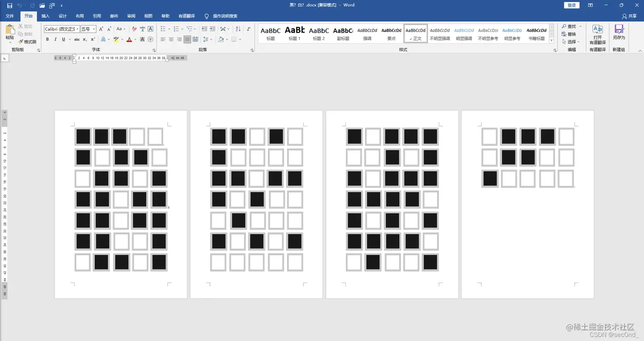Open the Borders dropdown arrow
The width and height of the screenshot is (644, 341).
point(240,39)
